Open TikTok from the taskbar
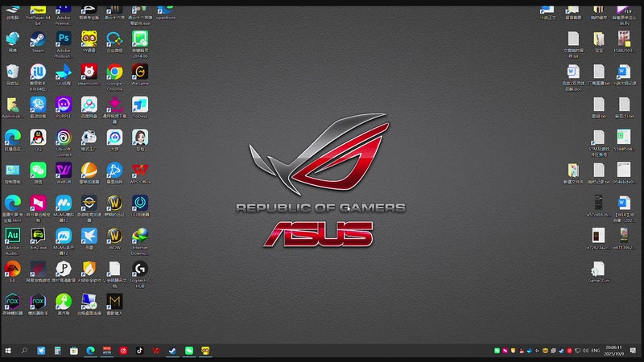Viewport: 644px width, 362px height. [x=139, y=351]
